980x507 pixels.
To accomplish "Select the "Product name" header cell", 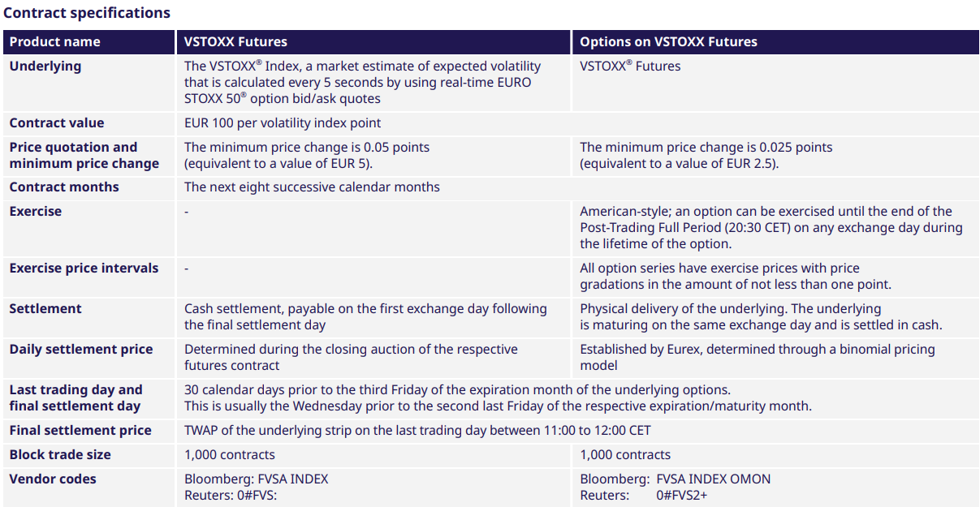I will [55, 42].
